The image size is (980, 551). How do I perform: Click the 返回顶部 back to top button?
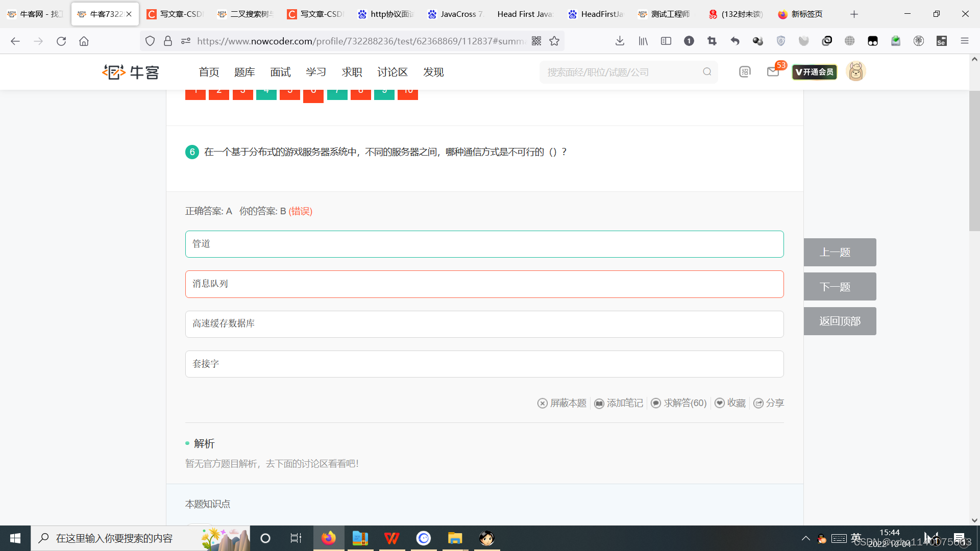(840, 321)
